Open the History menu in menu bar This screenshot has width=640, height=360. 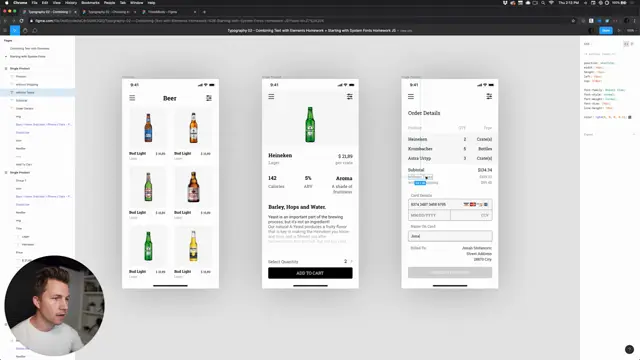pos(71,2)
